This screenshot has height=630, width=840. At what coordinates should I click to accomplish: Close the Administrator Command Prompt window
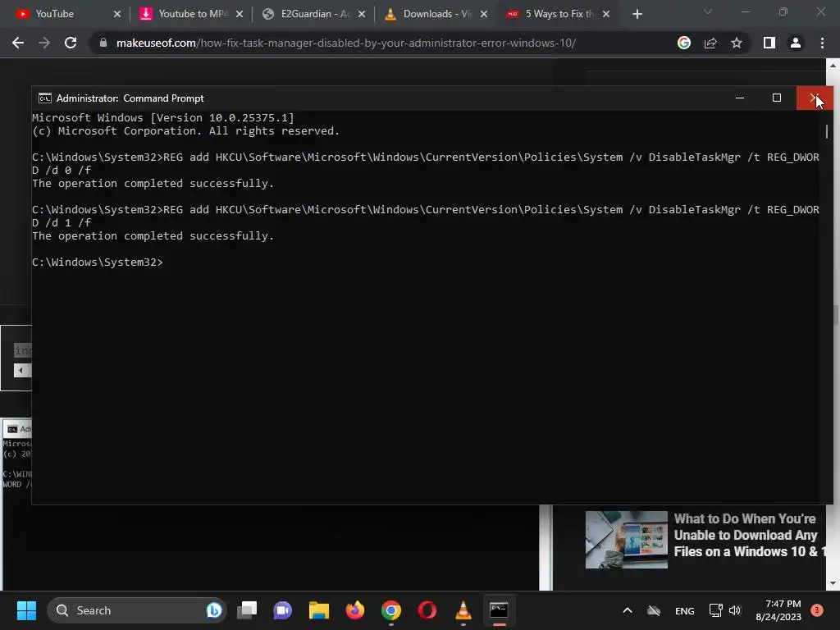[x=815, y=98]
